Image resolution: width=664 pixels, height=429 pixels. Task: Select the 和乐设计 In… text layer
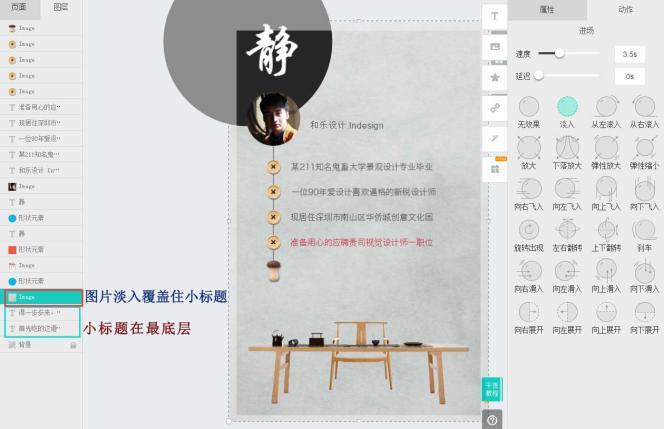tap(41, 170)
